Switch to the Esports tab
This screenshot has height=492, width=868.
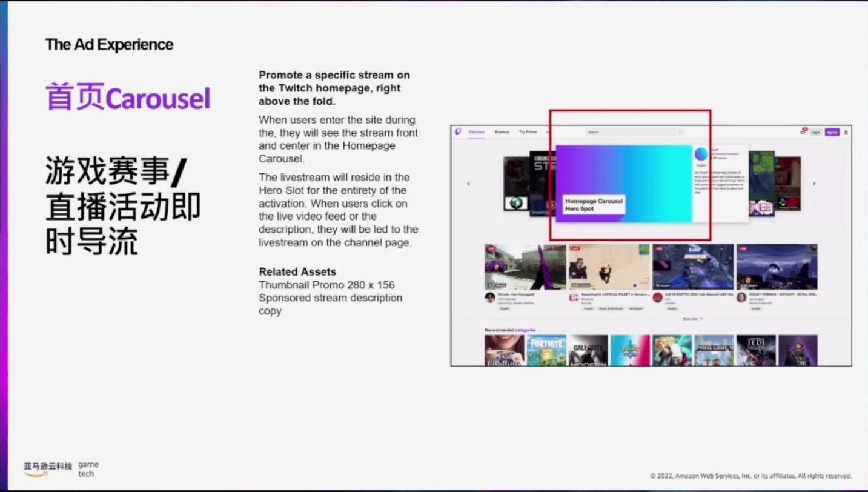click(502, 132)
